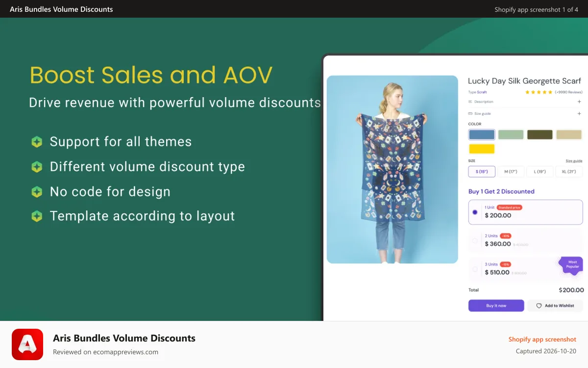Click the five-star rating icons
This screenshot has width=588, height=368.
(539, 92)
